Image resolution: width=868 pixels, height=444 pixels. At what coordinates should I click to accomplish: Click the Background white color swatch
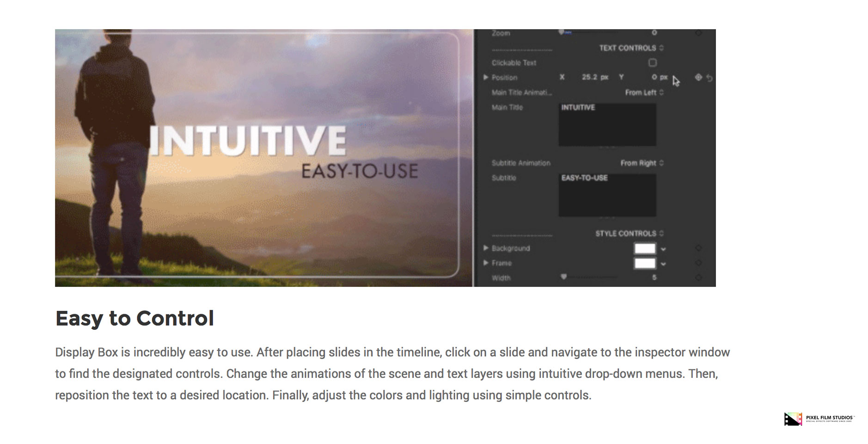pos(645,248)
